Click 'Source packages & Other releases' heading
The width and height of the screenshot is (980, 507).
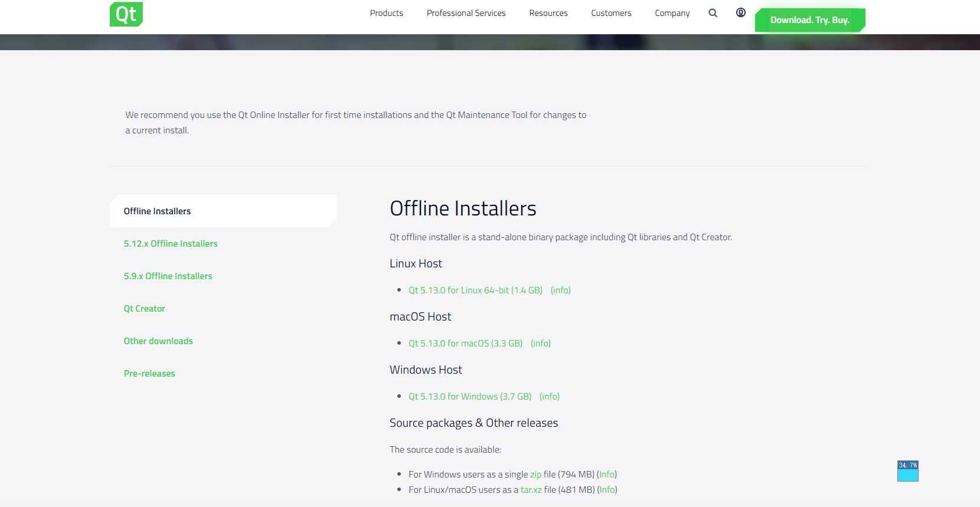(473, 423)
